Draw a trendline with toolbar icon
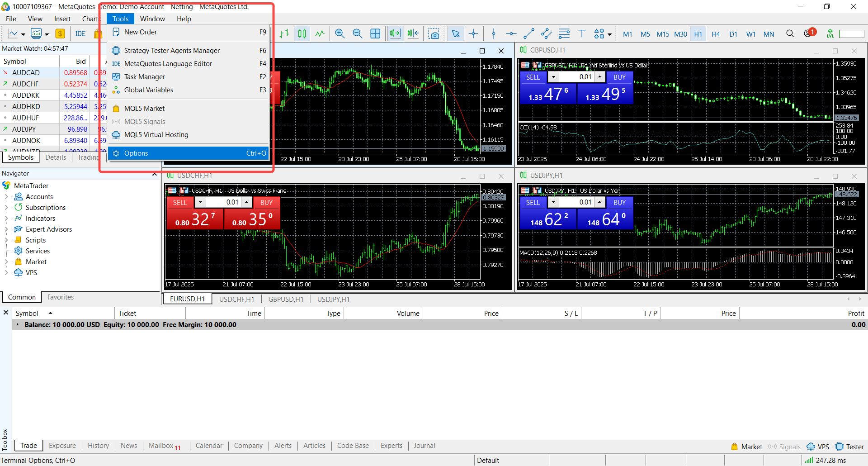The image size is (868, 466). pyautogui.click(x=528, y=34)
